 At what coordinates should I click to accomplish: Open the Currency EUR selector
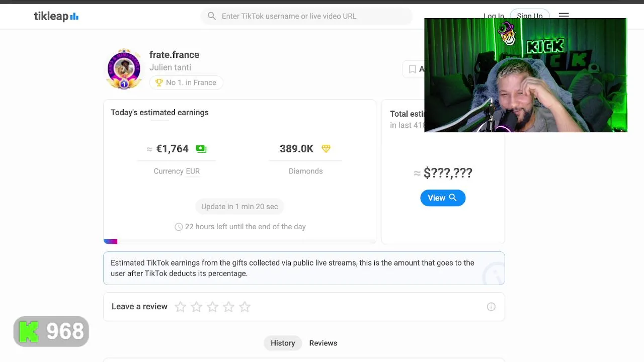(177, 171)
